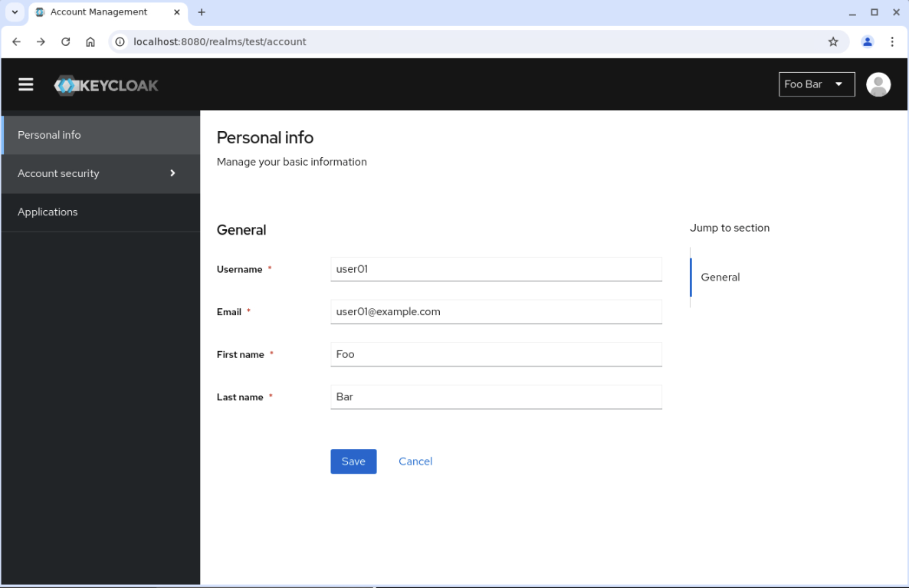Jump to the General section
Screen dimensions: 909x588
pyautogui.click(x=720, y=278)
